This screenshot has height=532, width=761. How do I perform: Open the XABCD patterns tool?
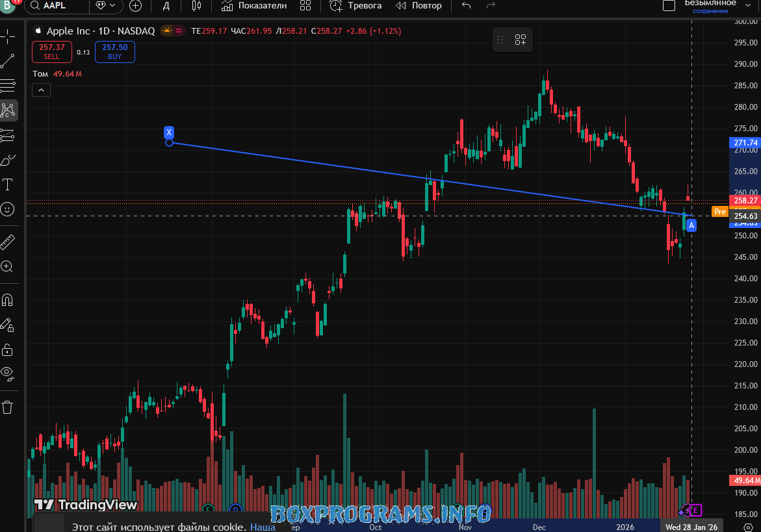(x=8, y=110)
